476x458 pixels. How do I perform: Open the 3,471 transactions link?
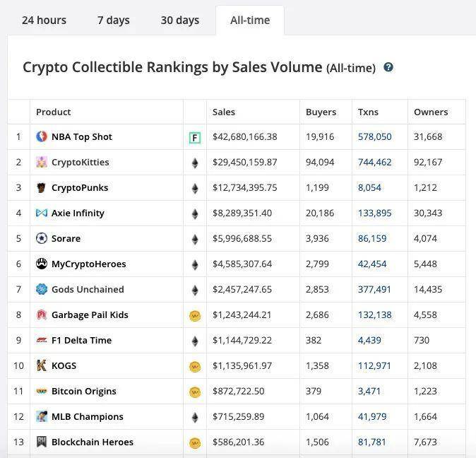[369, 391]
